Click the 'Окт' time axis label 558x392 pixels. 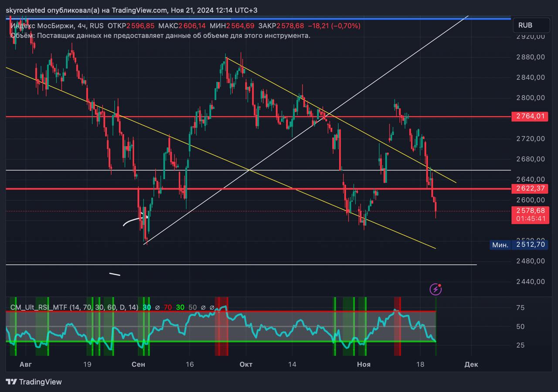point(246,364)
